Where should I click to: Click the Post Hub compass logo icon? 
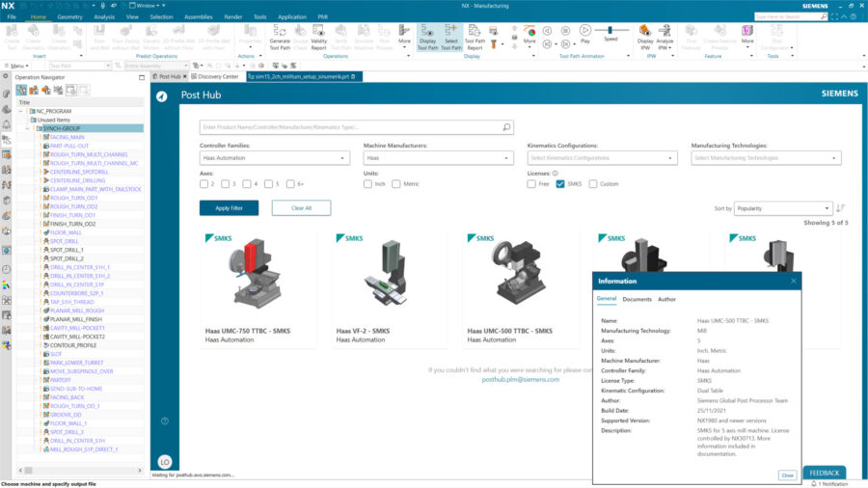(x=162, y=95)
